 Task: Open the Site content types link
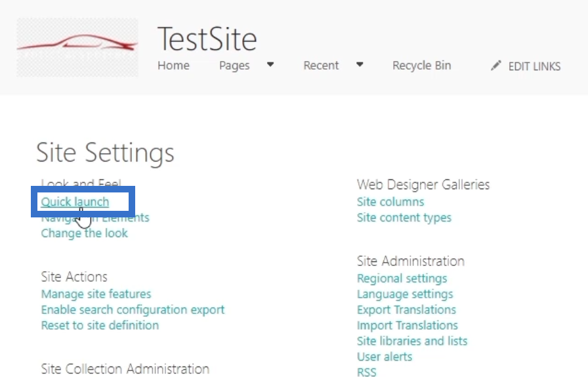(x=404, y=218)
